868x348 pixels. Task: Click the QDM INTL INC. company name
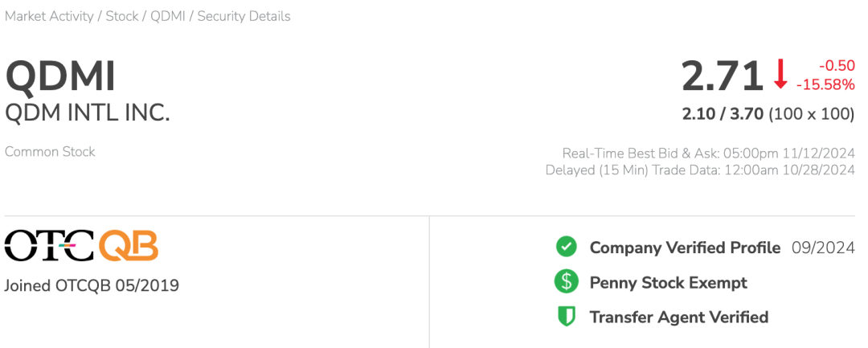pyautogui.click(x=88, y=113)
